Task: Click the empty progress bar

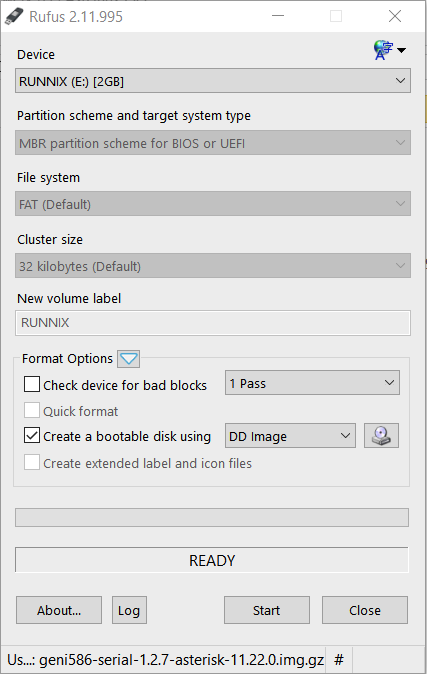Action: pyautogui.click(x=212, y=518)
